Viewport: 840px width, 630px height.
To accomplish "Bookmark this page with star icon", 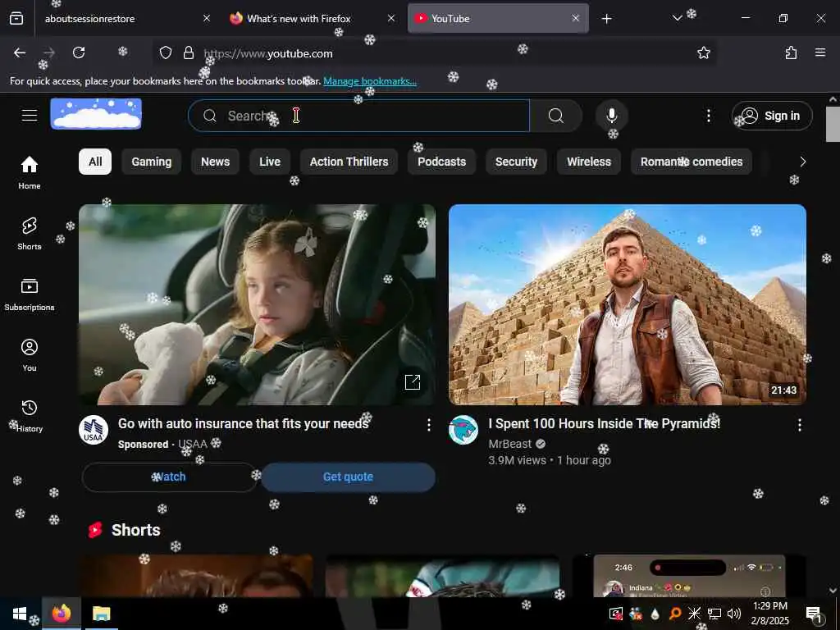I will tap(703, 52).
